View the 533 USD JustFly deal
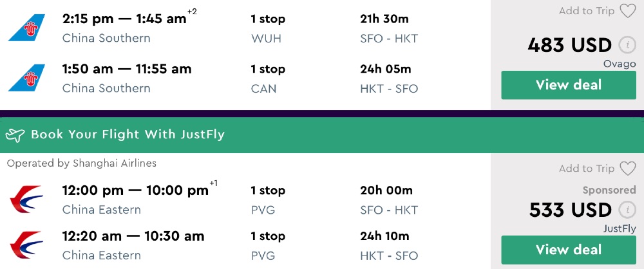The height and width of the screenshot is (269, 644). pyautogui.click(x=569, y=250)
